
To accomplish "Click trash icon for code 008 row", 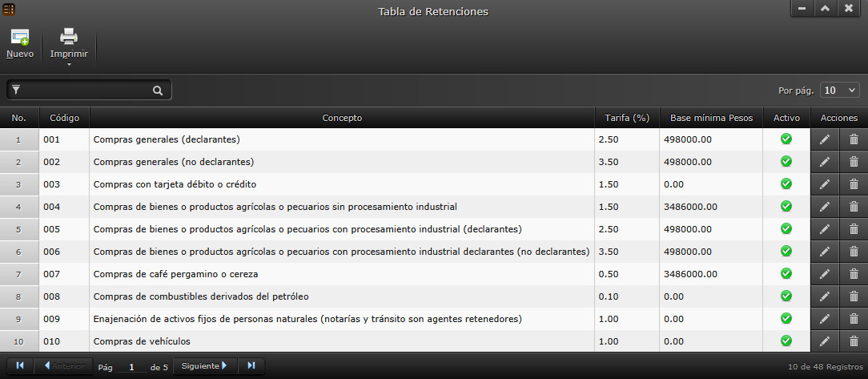I will [854, 296].
